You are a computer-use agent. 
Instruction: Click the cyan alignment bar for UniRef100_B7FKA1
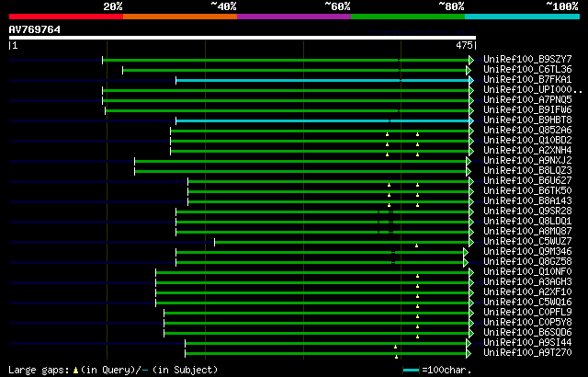pos(322,80)
